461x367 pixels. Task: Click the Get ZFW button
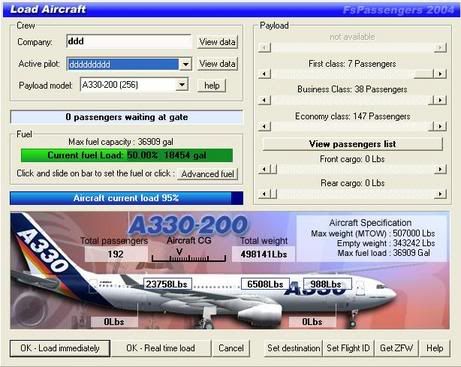[x=396, y=348]
